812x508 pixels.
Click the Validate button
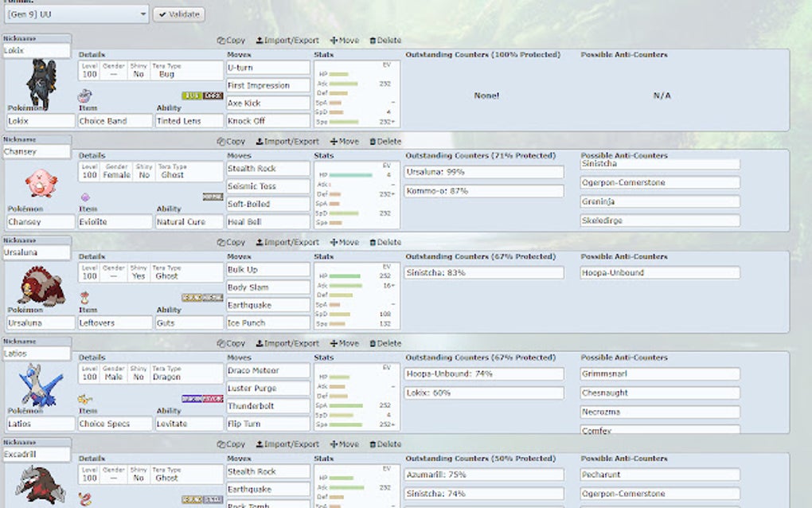pos(178,14)
